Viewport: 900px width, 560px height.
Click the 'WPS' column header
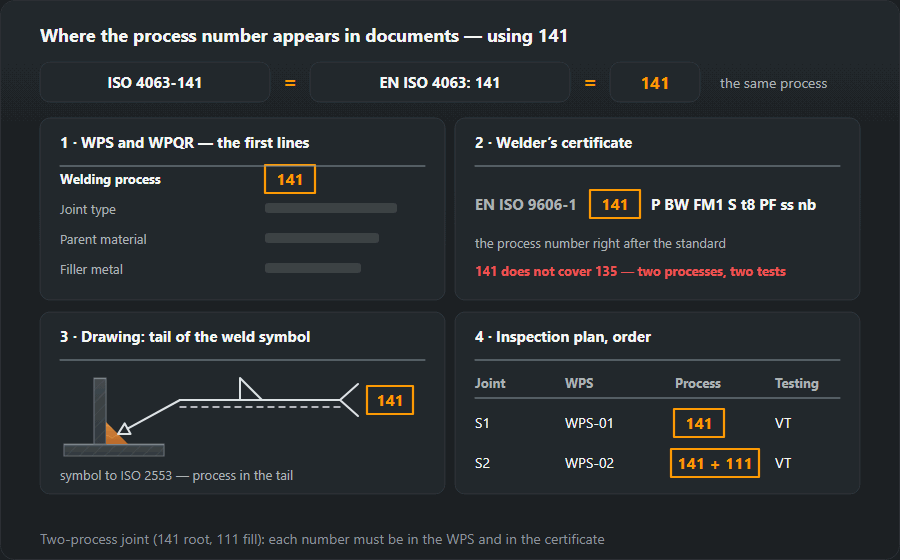coord(579,383)
